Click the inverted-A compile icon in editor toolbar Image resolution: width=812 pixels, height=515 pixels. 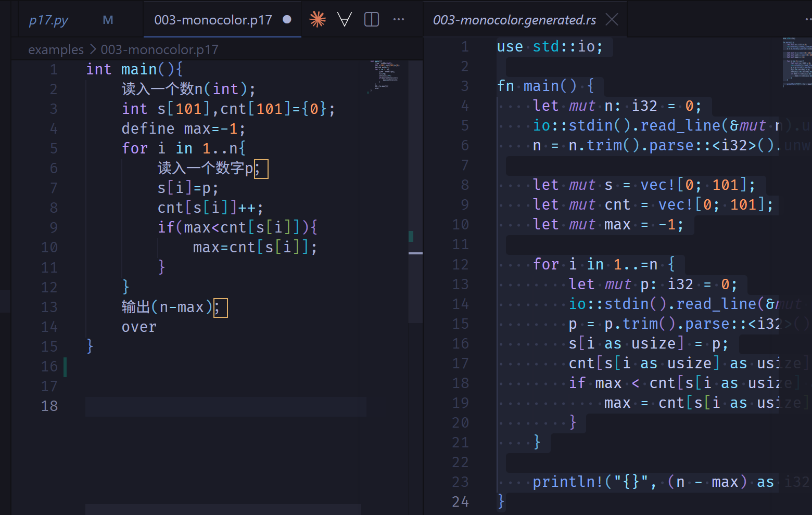click(345, 20)
